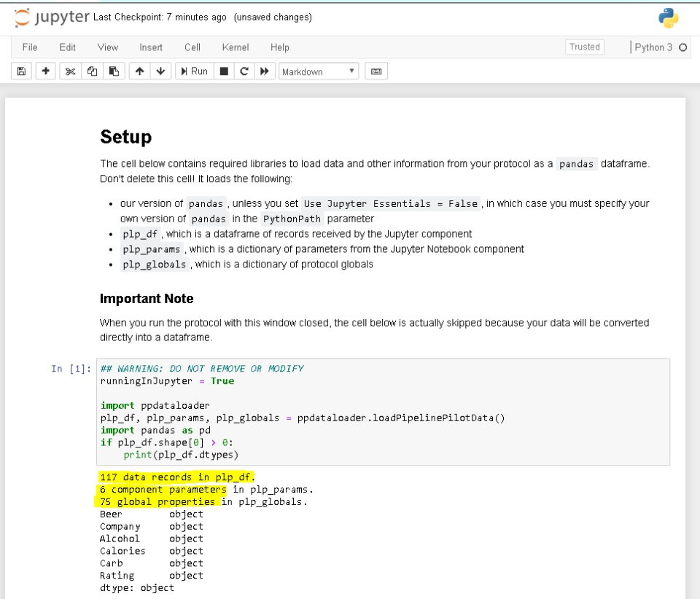
Task: Click the import pandas as pd line
Action: [155, 430]
